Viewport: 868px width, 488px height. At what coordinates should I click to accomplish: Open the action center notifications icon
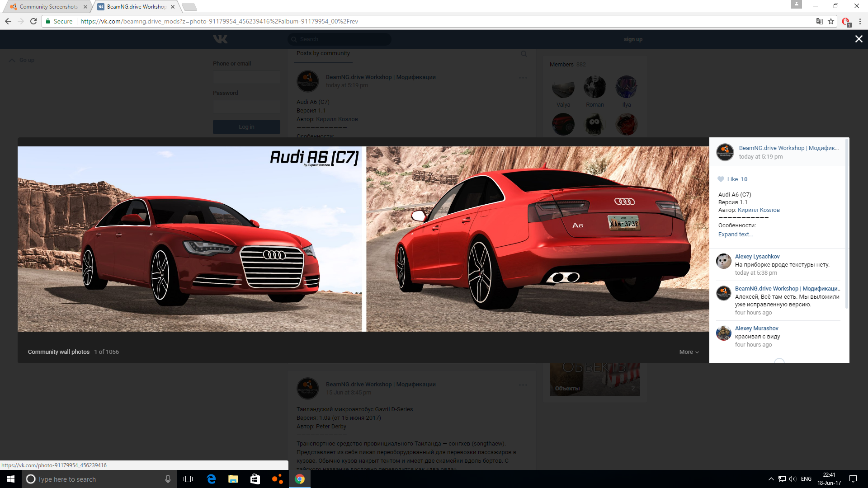coord(853,479)
